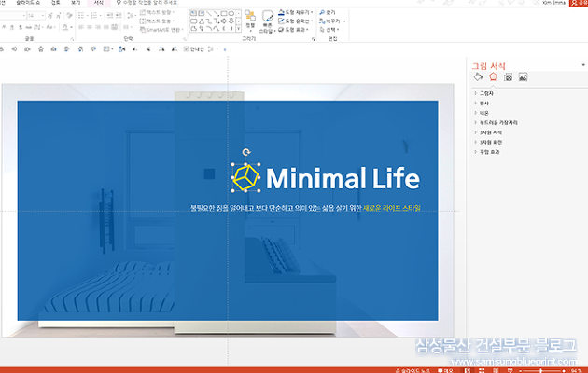Select the rectangle shape in gallery
This screenshot has height=373, width=588.
point(224,13)
